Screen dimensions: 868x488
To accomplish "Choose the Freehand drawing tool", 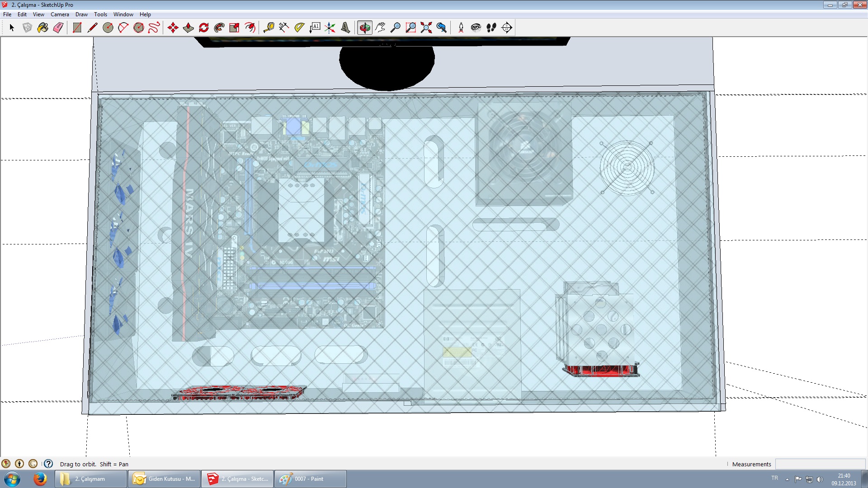I will [154, 28].
